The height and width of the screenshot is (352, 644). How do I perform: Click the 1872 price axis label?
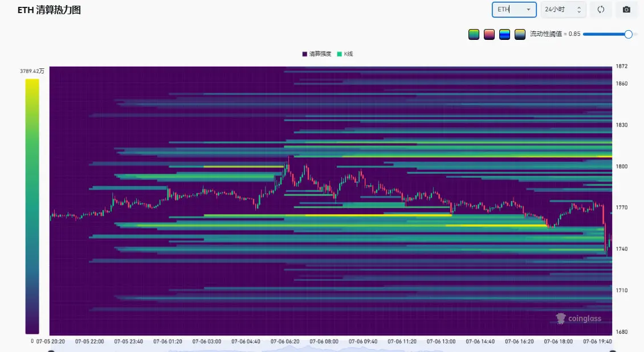pos(621,66)
